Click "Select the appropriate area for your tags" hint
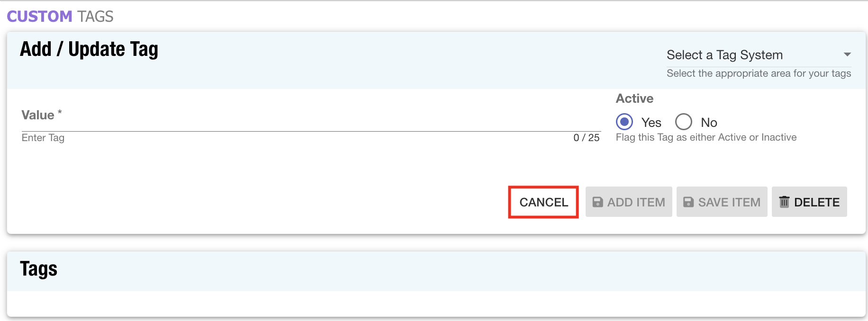The image size is (868, 321). point(759,73)
